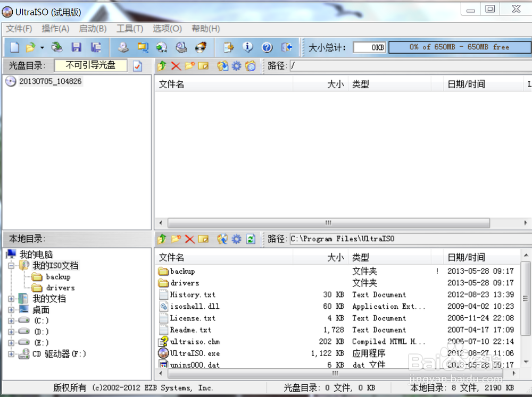Select drivers folder in local tree
The height and width of the screenshot is (397, 532).
(61, 288)
